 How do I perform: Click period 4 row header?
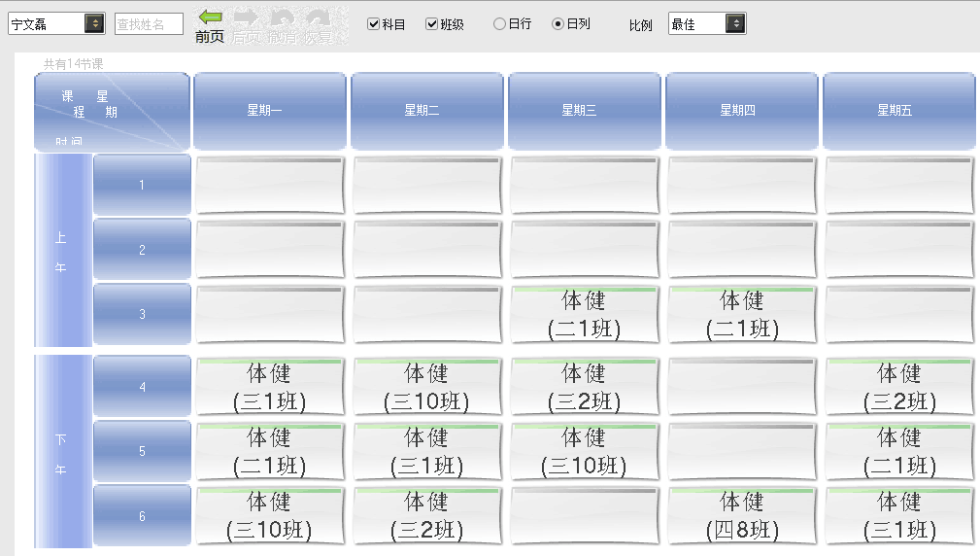[143, 387]
